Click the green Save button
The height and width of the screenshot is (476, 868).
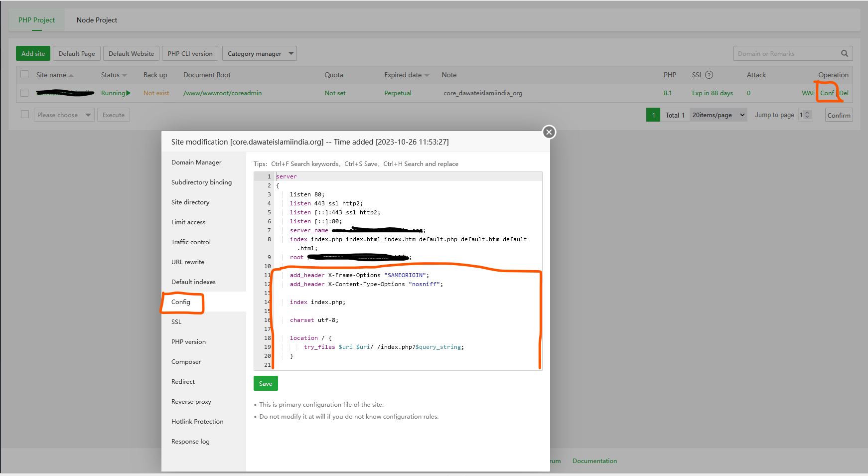(266, 383)
